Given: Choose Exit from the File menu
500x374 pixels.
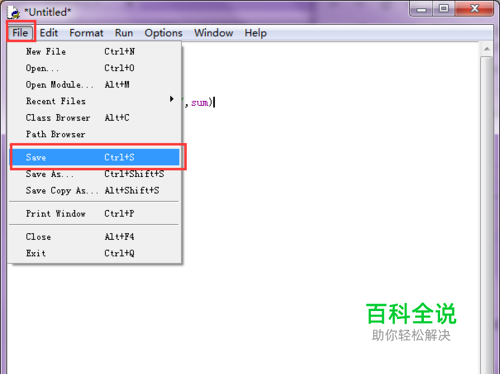Looking at the screenshot, I should [95, 253].
